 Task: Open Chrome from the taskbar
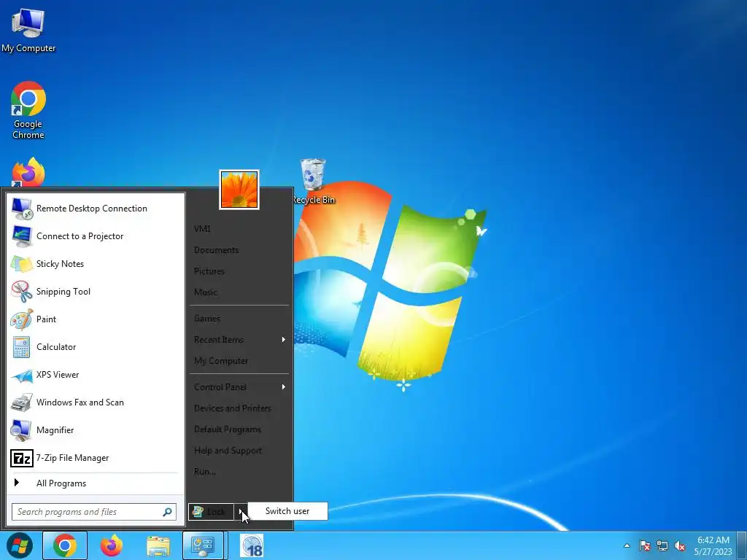[x=65, y=545]
